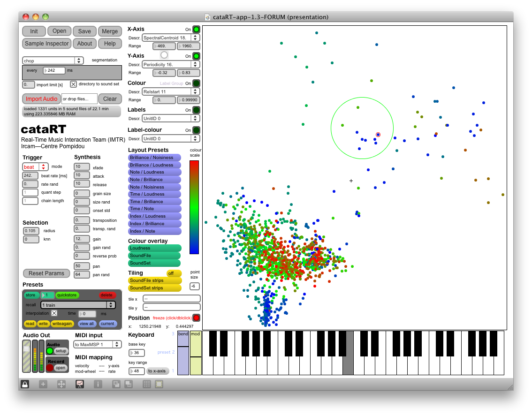
Task: Open the X-Axis SpectralCentroid descriptor dropdown
Action: pyautogui.click(x=171, y=38)
